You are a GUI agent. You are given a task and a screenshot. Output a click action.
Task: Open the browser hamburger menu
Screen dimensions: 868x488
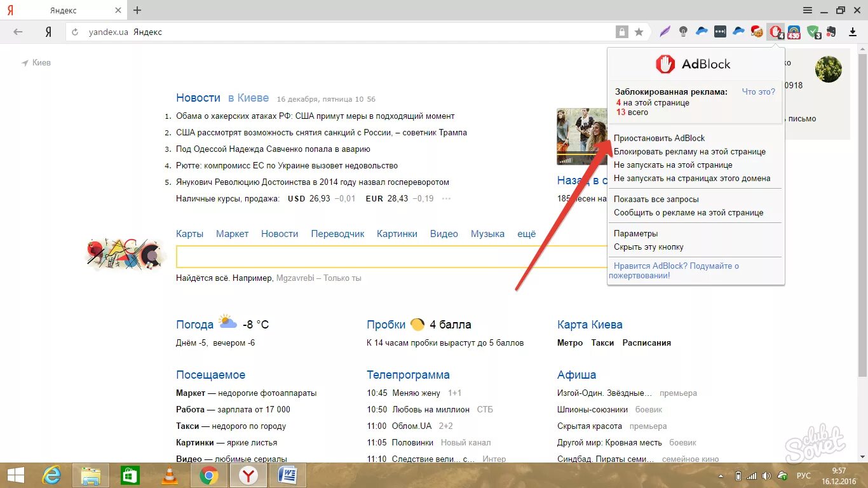[808, 10]
